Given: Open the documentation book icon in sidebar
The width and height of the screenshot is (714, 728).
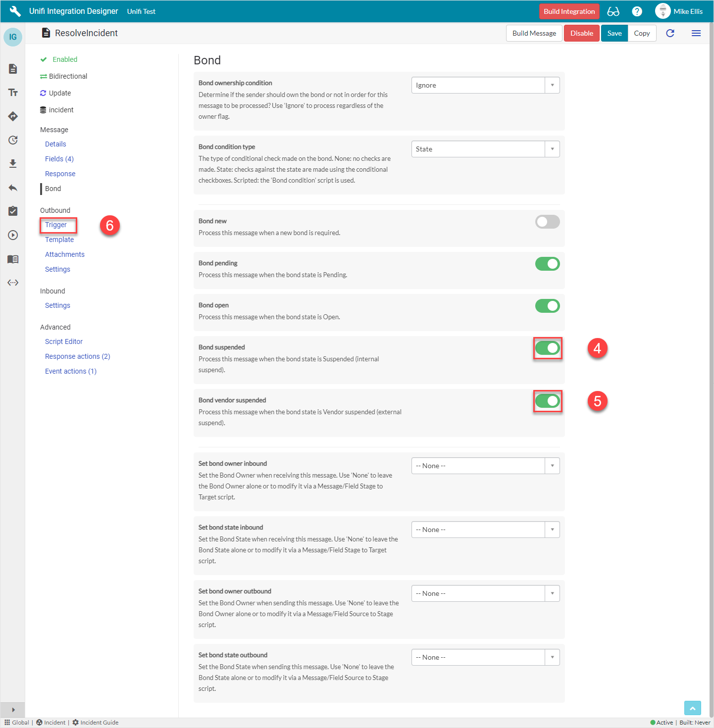Looking at the screenshot, I should pos(13,259).
